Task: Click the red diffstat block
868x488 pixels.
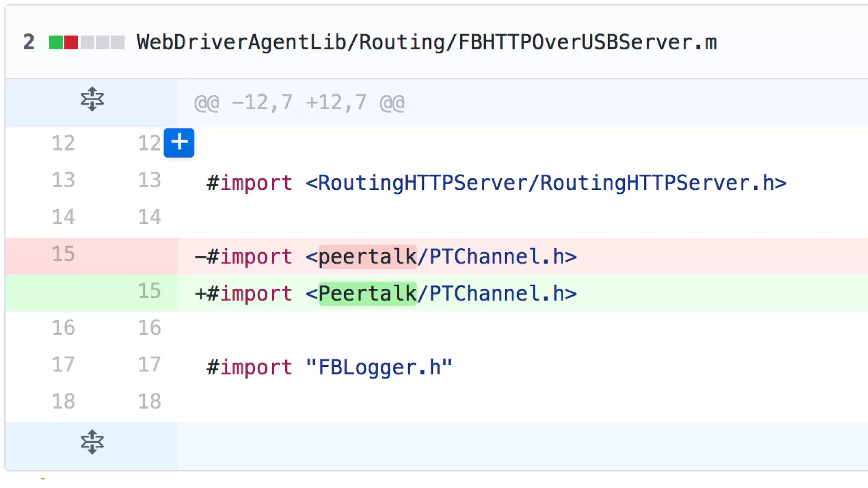Action: (x=71, y=42)
